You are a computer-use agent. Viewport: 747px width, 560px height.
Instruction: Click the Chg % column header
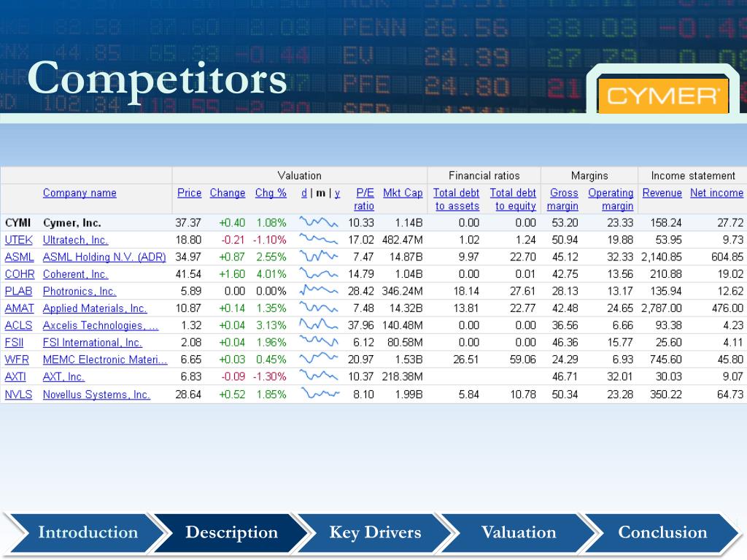click(x=271, y=192)
